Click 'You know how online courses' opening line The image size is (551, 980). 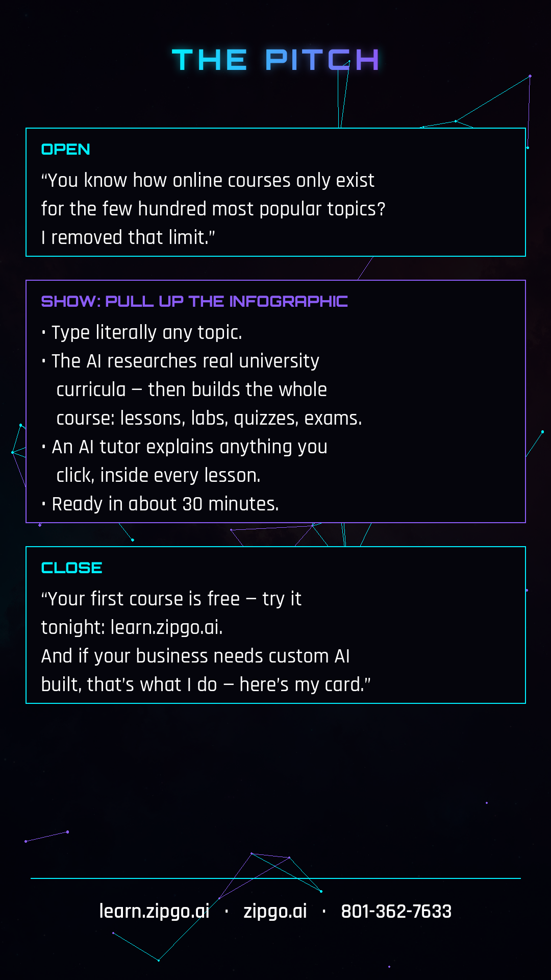click(x=208, y=181)
